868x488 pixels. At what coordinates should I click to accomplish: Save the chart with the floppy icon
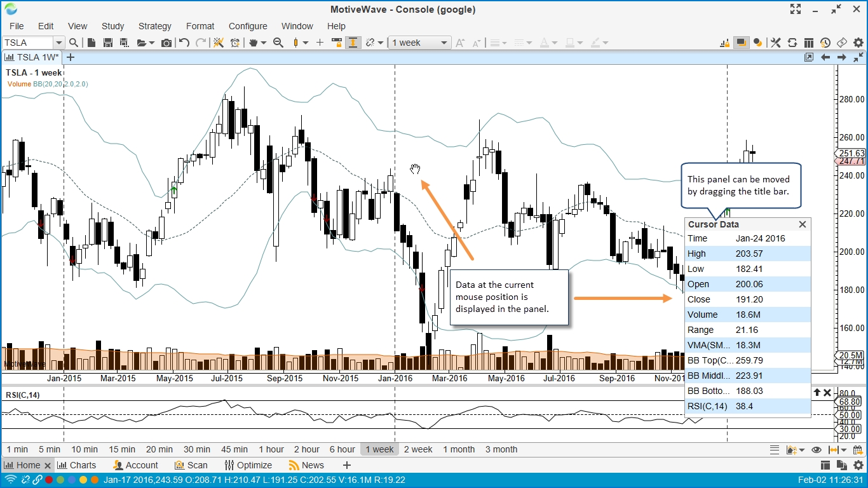pyautogui.click(x=108, y=43)
